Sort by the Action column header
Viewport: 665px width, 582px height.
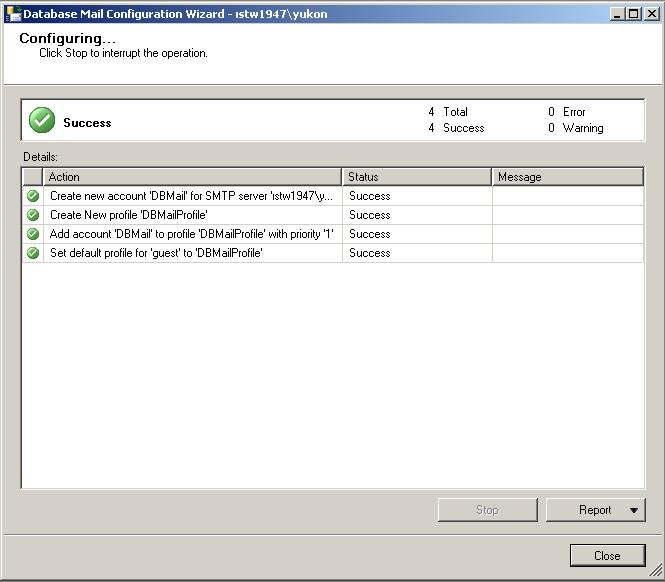tap(193, 177)
